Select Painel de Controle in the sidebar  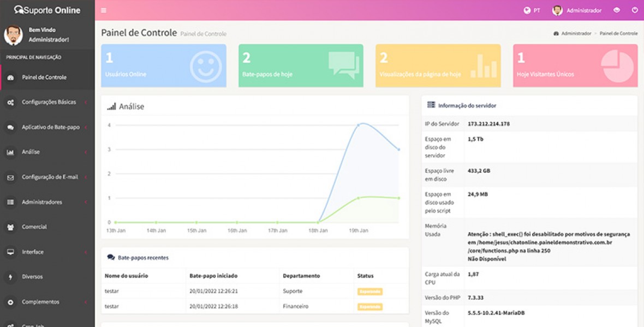47,77
